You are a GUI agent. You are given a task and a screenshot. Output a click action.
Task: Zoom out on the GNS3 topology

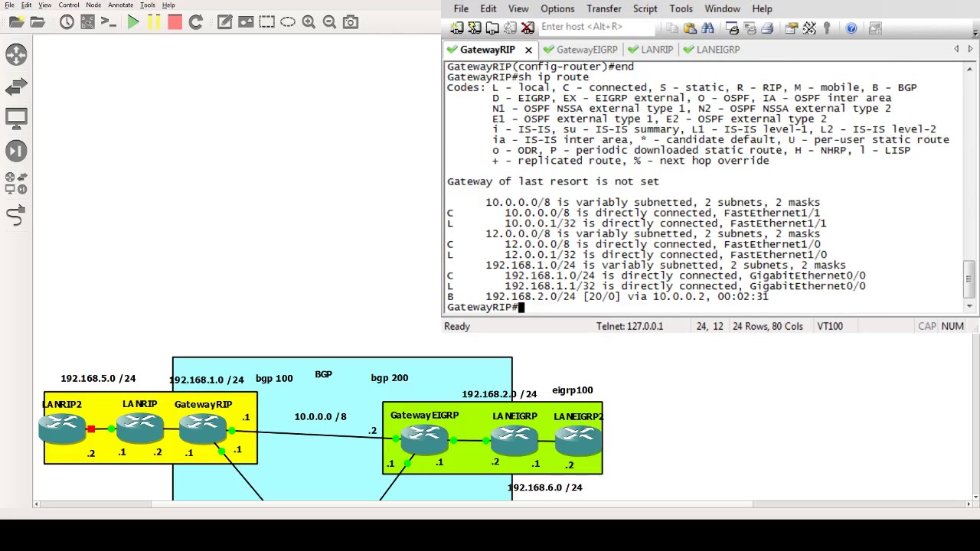[x=329, y=22]
